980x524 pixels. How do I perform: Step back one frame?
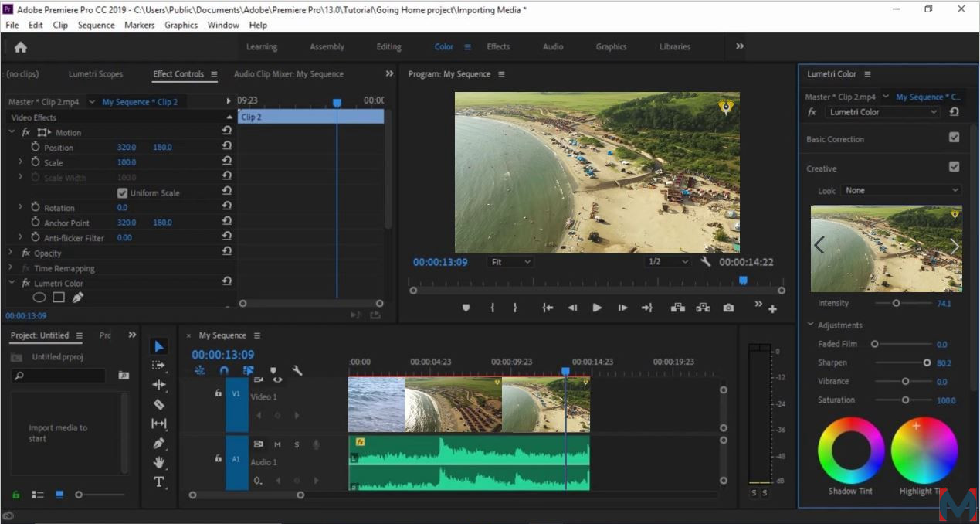tap(572, 308)
